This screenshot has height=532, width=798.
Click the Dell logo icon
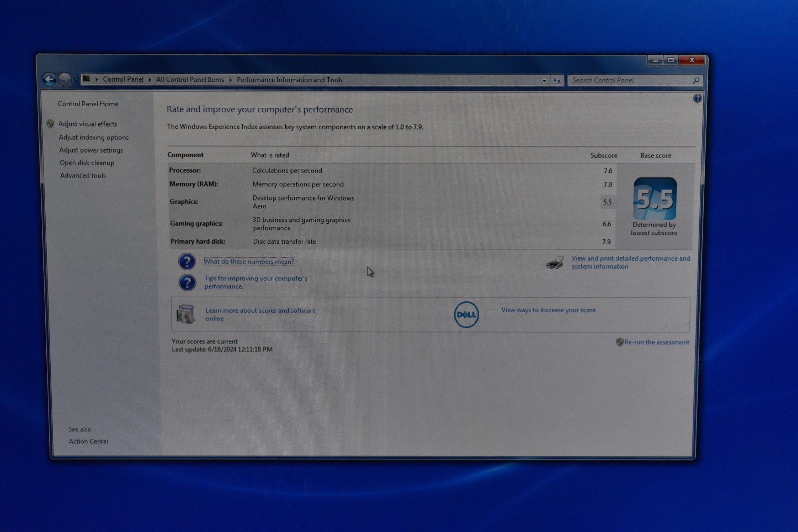466,315
